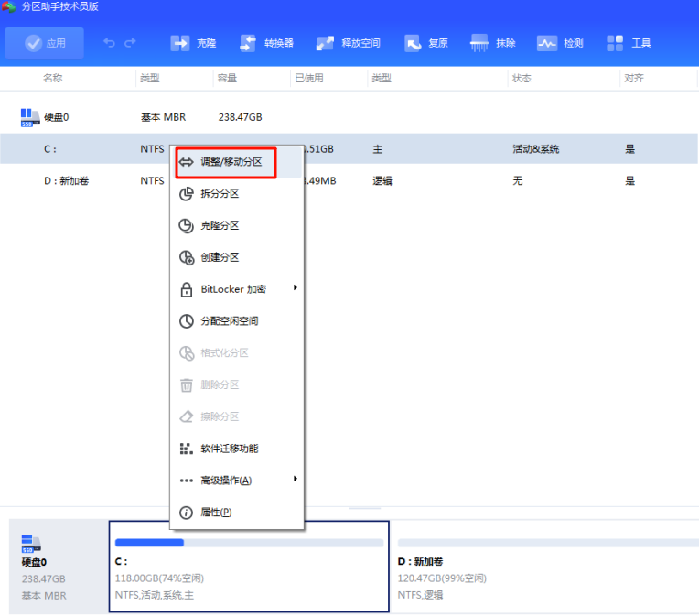Select the Wipe (抹除) toolbar icon
Image resolution: width=699 pixels, height=616 pixels.
(479, 43)
